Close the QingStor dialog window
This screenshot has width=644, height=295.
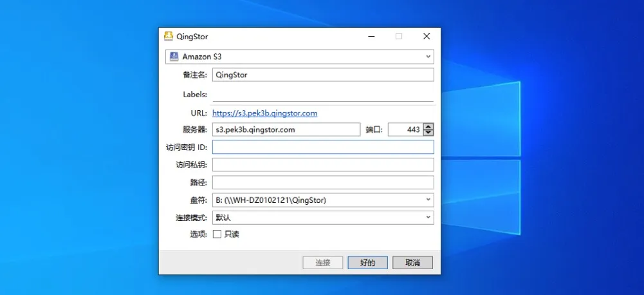tap(427, 37)
